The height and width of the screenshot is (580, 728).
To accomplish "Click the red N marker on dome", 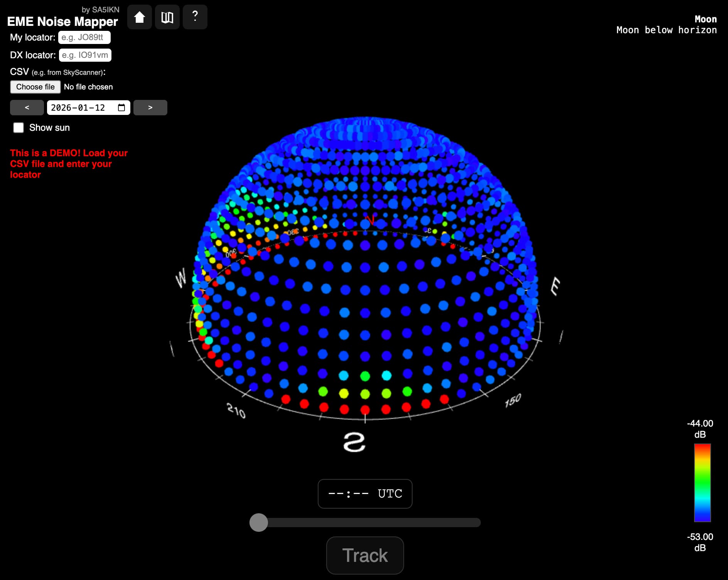I will [x=370, y=220].
